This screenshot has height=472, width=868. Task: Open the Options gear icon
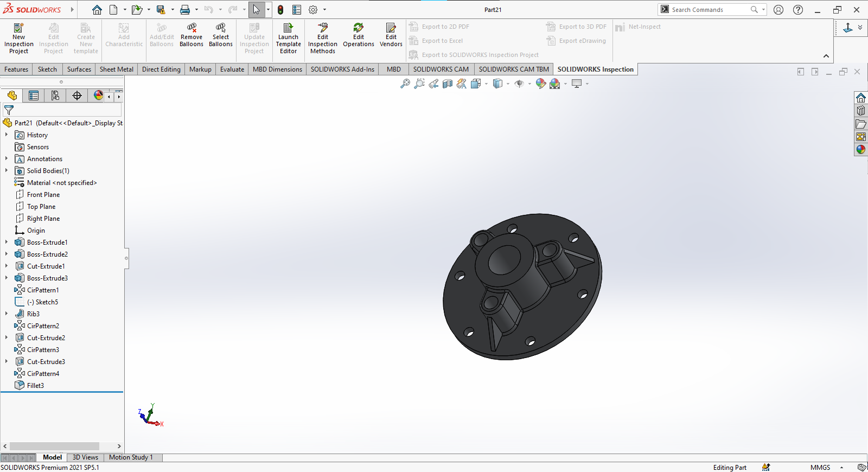pyautogui.click(x=313, y=10)
